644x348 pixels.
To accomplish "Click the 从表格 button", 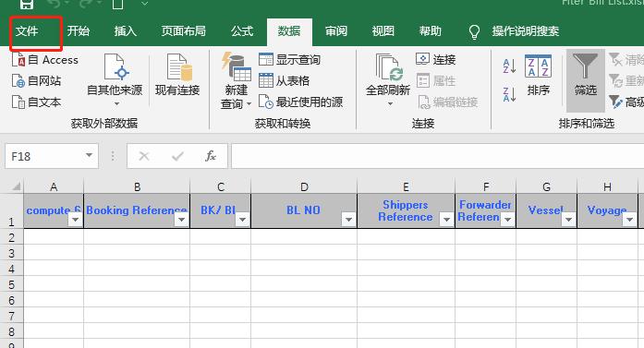I will click(x=285, y=81).
